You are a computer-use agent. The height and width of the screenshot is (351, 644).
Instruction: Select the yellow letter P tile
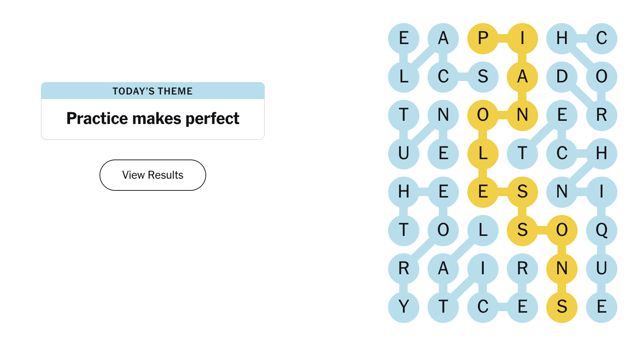tap(483, 38)
